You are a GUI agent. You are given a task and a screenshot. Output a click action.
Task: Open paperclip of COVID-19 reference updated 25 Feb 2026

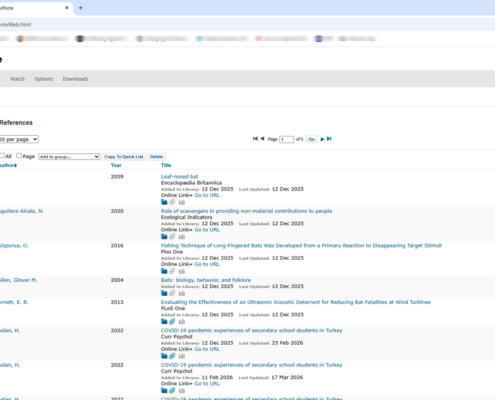(172, 356)
